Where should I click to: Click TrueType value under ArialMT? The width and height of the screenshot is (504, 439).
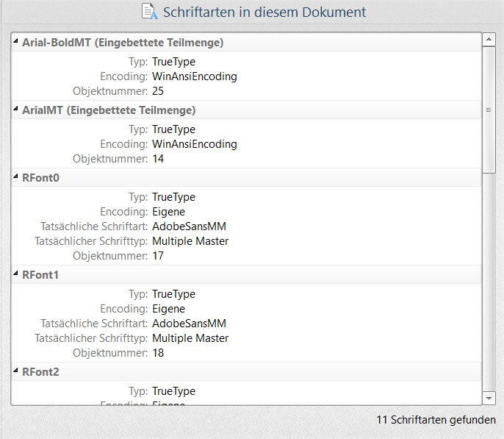173,129
